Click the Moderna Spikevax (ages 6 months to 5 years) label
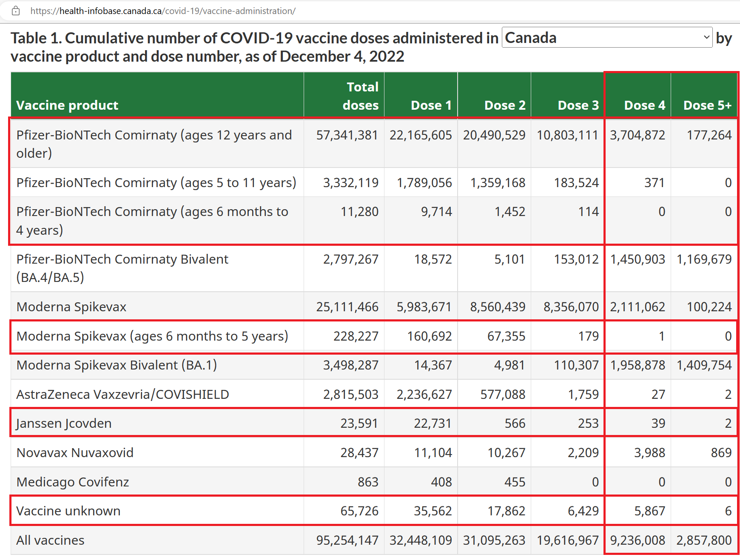This screenshot has height=560, width=740. 152,336
